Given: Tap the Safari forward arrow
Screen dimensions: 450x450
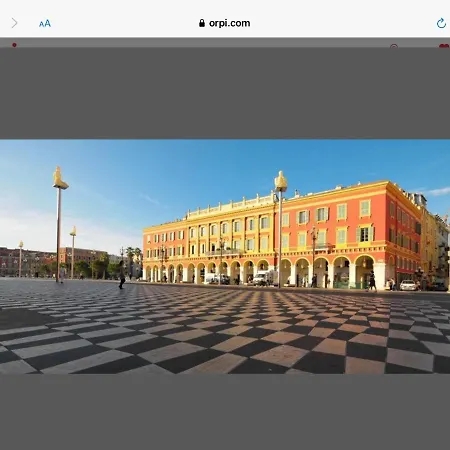Looking at the screenshot, I should (x=14, y=23).
